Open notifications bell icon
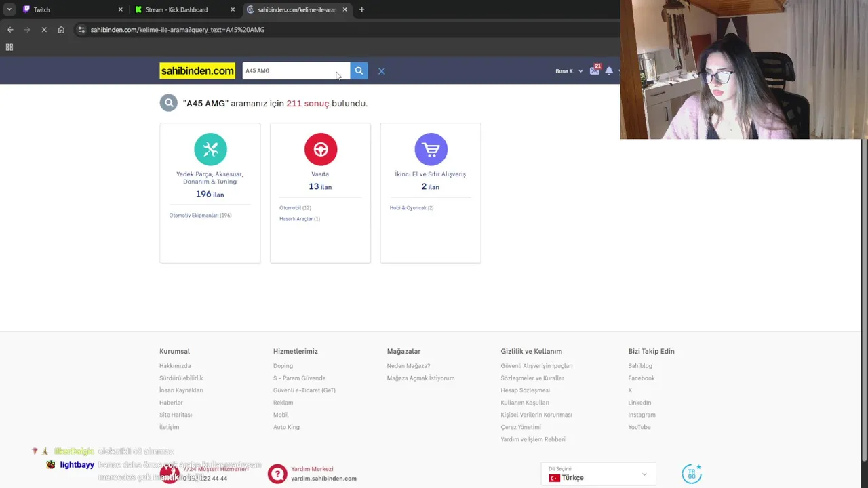 (609, 70)
